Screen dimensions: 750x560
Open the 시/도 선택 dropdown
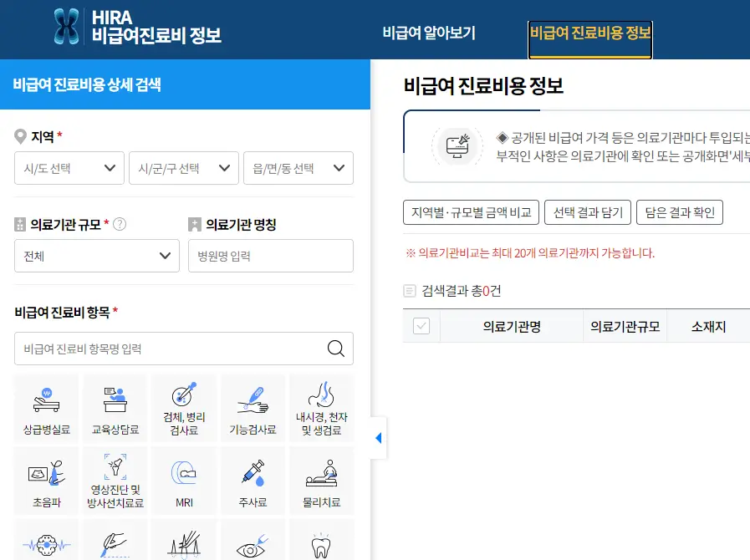69,168
